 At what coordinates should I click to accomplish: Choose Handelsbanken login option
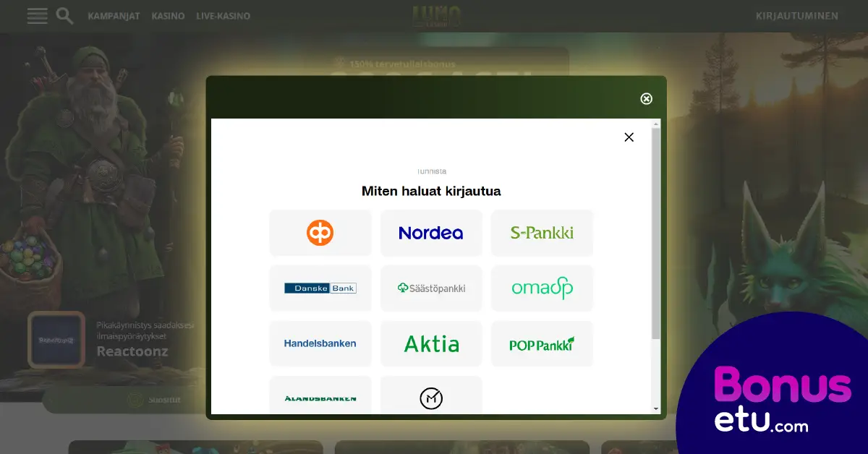tap(320, 343)
